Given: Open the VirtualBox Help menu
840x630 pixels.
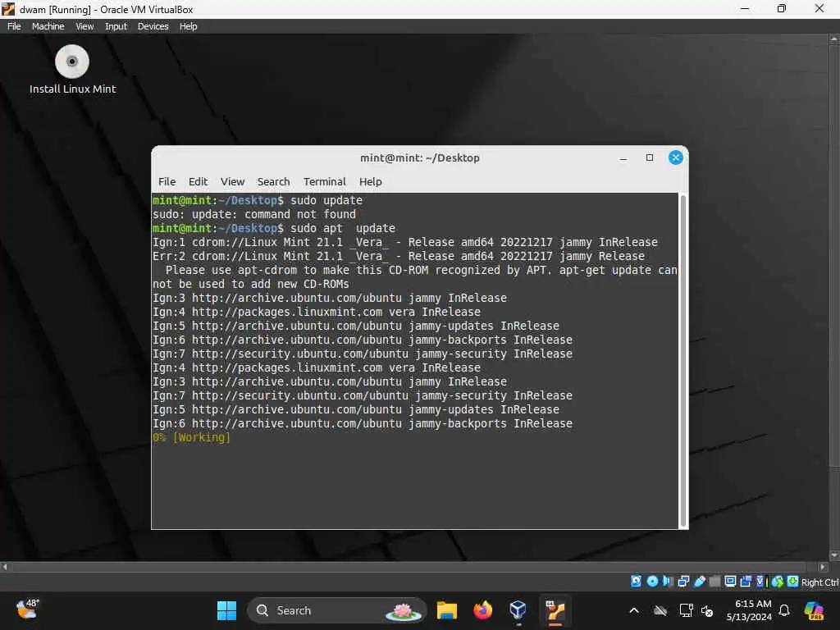Looking at the screenshot, I should pyautogui.click(x=188, y=26).
